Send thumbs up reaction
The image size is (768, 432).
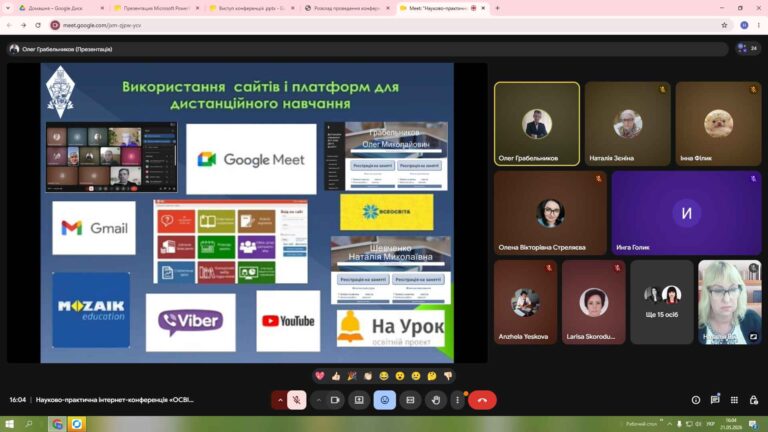336,376
